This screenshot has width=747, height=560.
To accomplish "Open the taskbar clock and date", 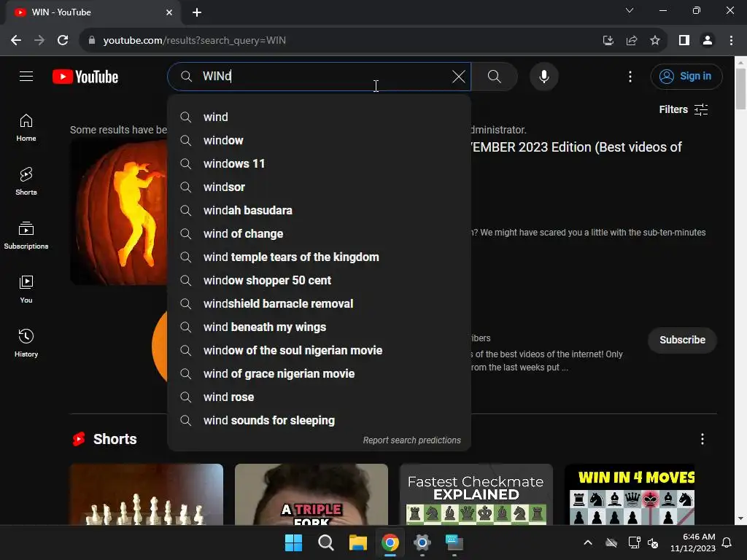I will point(693,542).
